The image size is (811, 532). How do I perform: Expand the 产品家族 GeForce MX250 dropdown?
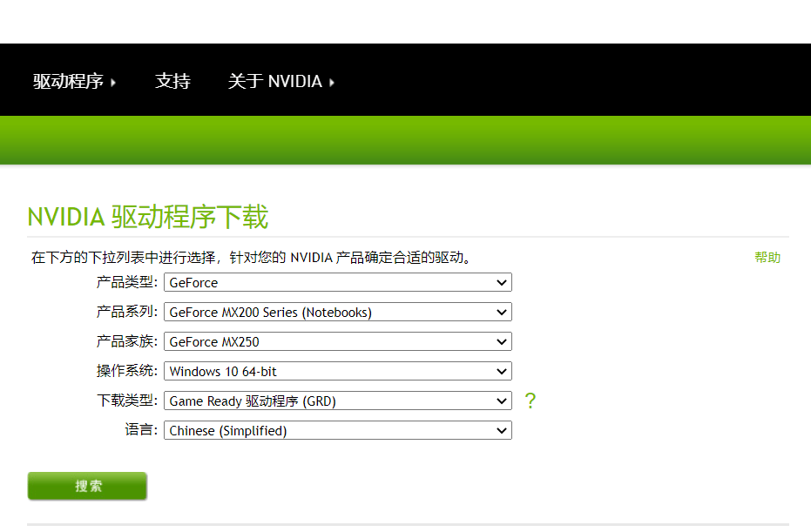click(x=338, y=341)
